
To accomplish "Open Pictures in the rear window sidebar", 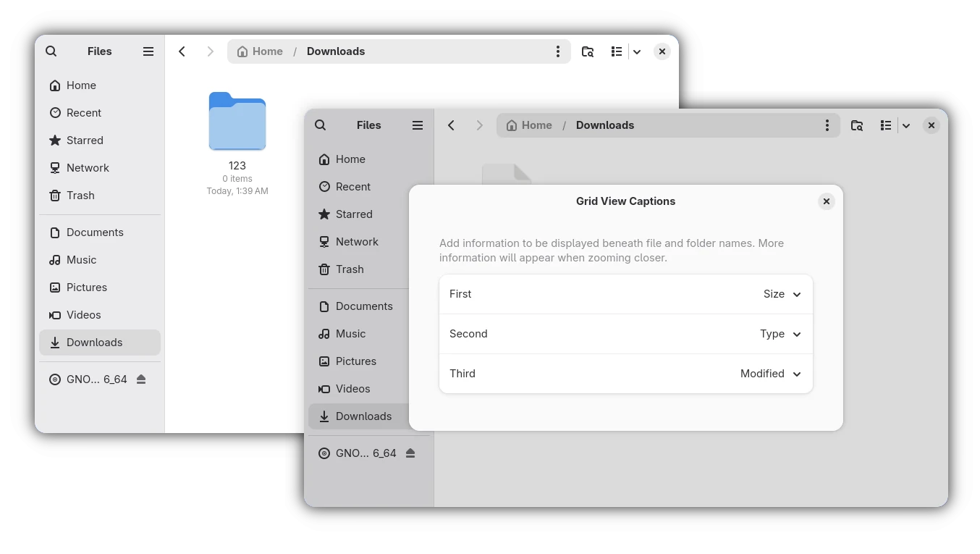I will [x=86, y=288].
